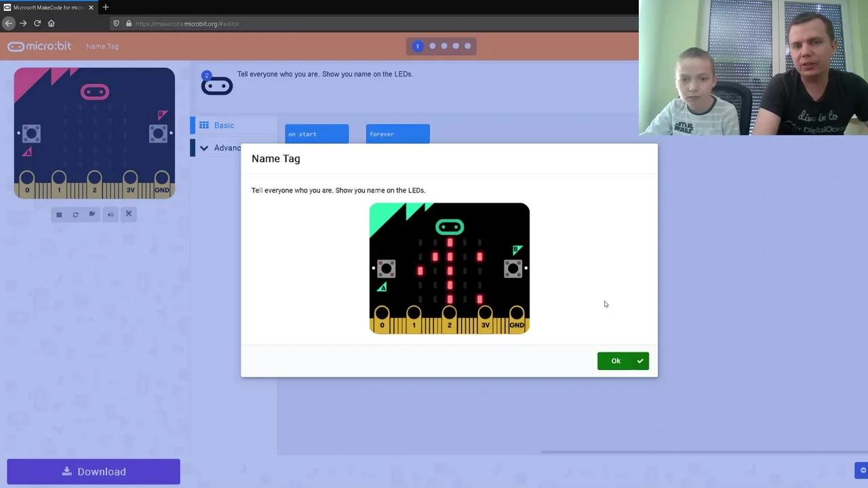This screenshot has height=488, width=868.
Task: Toggle simulator slow-motion mode
Action: click(x=92, y=215)
